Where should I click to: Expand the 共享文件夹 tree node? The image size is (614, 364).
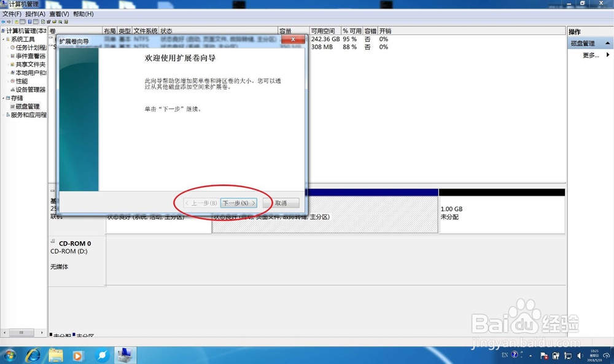click(x=8, y=64)
